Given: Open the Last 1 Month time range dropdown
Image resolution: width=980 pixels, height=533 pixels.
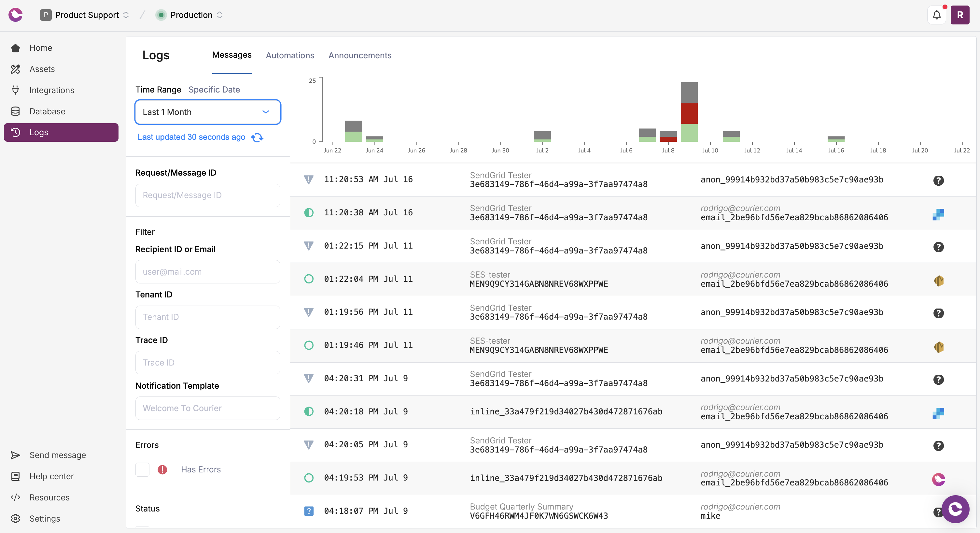Looking at the screenshot, I should click(x=208, y=112).
